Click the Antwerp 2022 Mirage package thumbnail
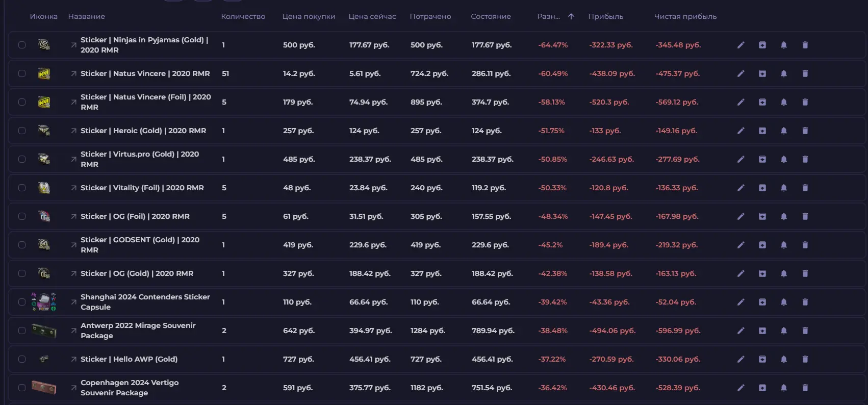The width and height of the screenshot is (868, 405). pyautogui.click(x=44, y=331)
